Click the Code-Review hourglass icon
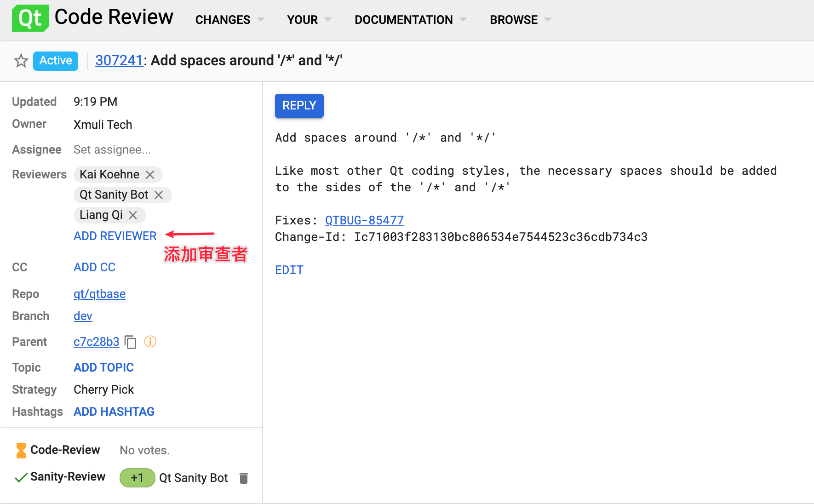 21,451
